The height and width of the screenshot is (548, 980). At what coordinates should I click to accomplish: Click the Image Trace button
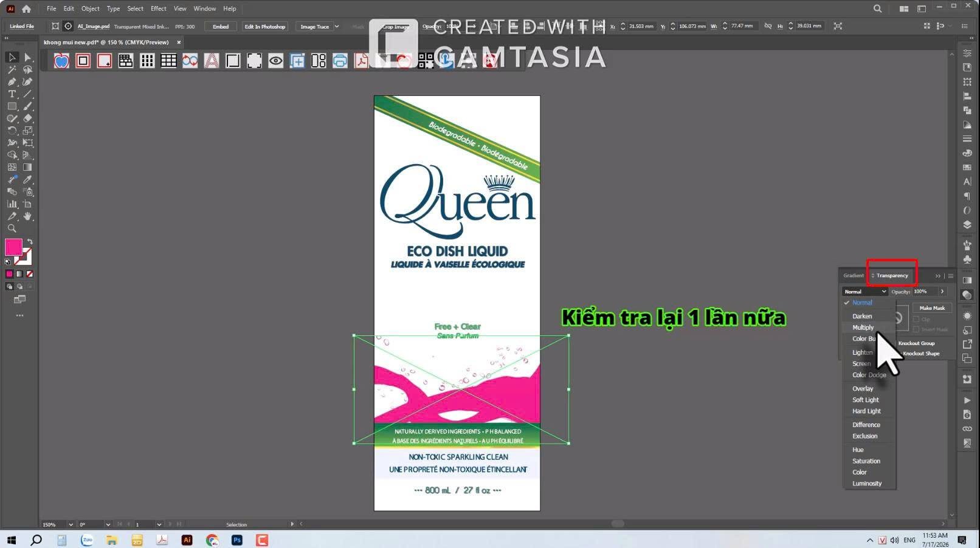[x=314, y=27]
